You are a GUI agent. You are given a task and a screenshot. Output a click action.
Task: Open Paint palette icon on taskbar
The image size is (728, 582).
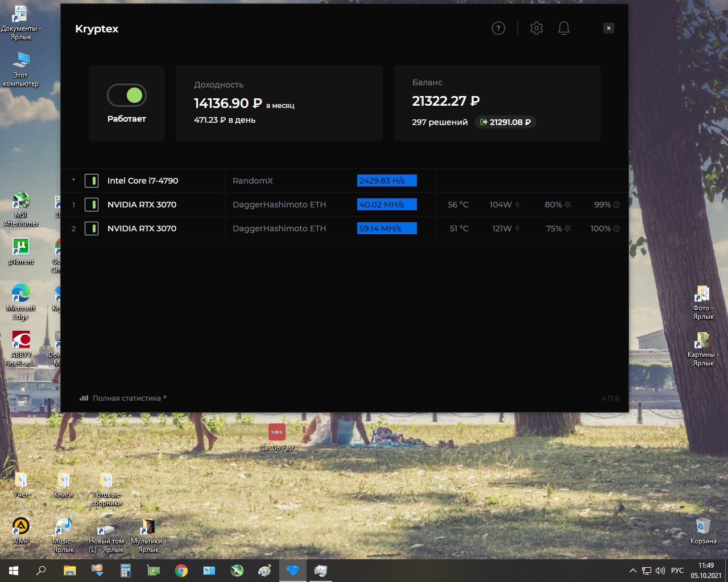click(x=265, y=571)
